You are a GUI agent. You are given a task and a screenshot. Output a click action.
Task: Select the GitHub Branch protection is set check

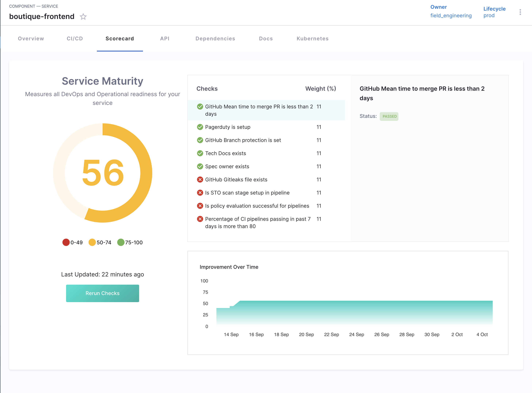click(x=243, y=140)
